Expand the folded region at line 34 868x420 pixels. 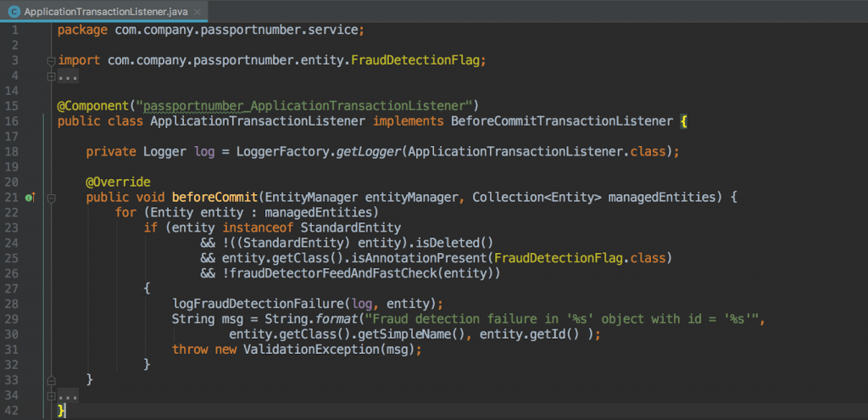(51, 395)
